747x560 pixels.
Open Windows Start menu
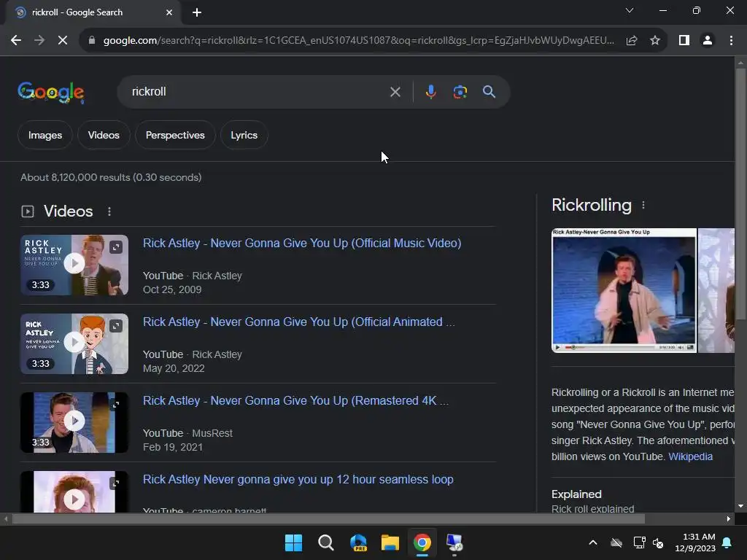tap(293, 542)
